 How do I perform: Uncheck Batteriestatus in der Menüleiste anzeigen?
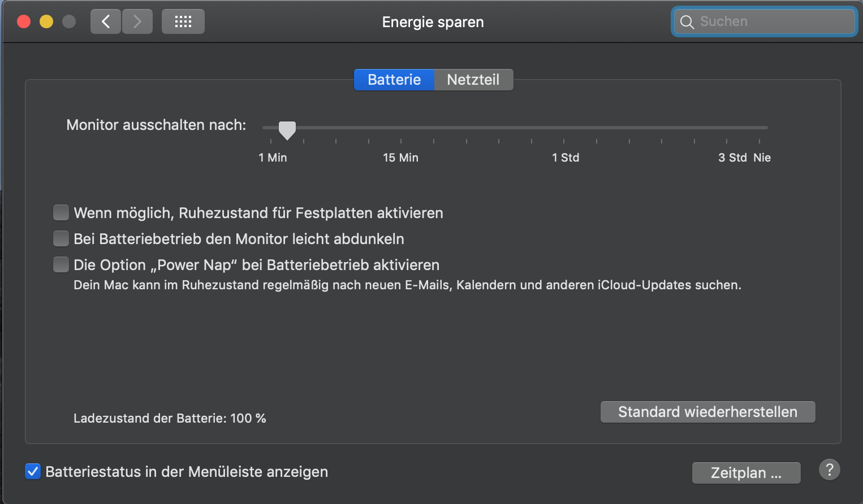point(33,472)
